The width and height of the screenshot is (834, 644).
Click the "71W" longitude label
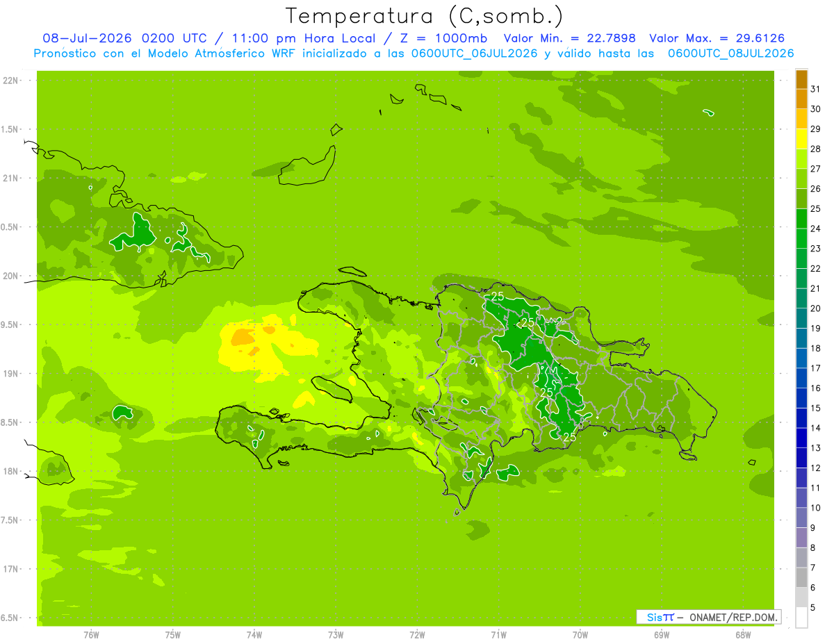[x=498, y=634]
